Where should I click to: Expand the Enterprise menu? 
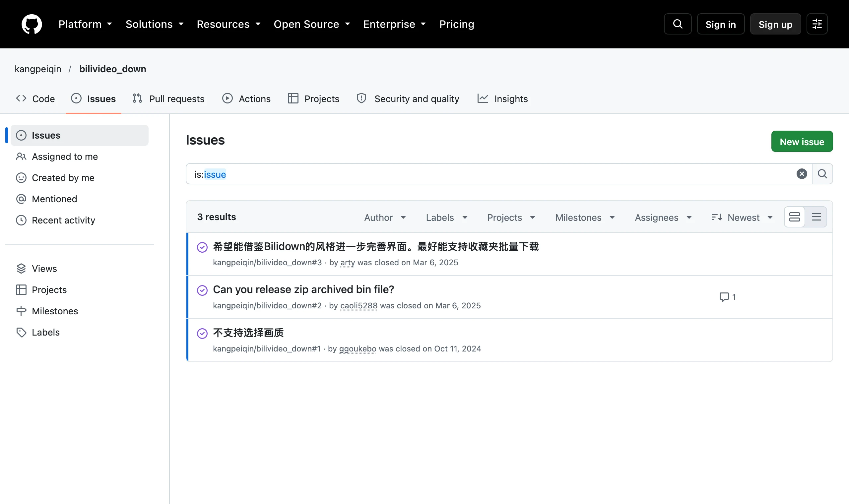394,24
